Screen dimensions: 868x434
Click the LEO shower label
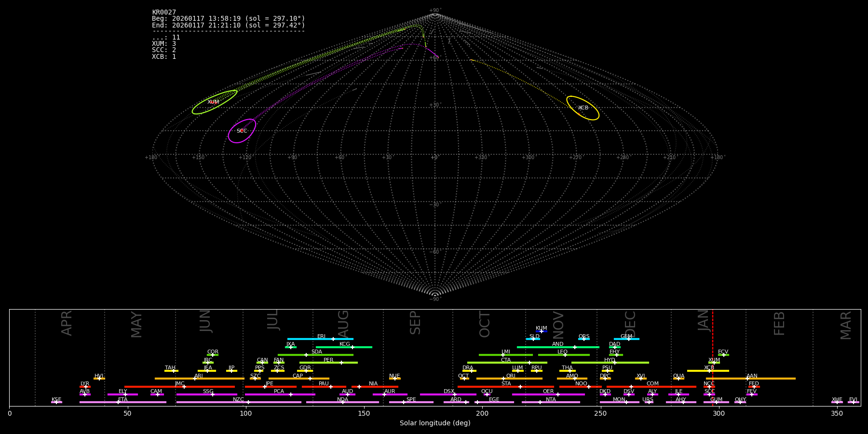562,352
